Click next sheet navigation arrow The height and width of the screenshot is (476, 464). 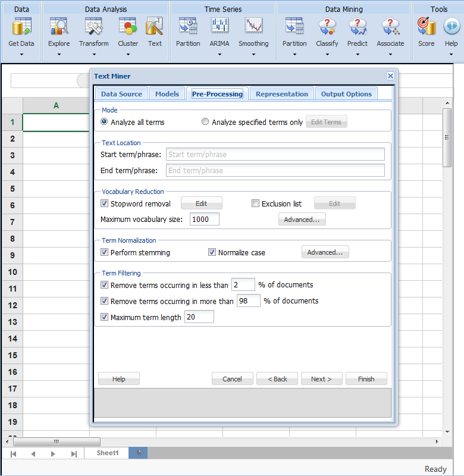tap(53, 454)
